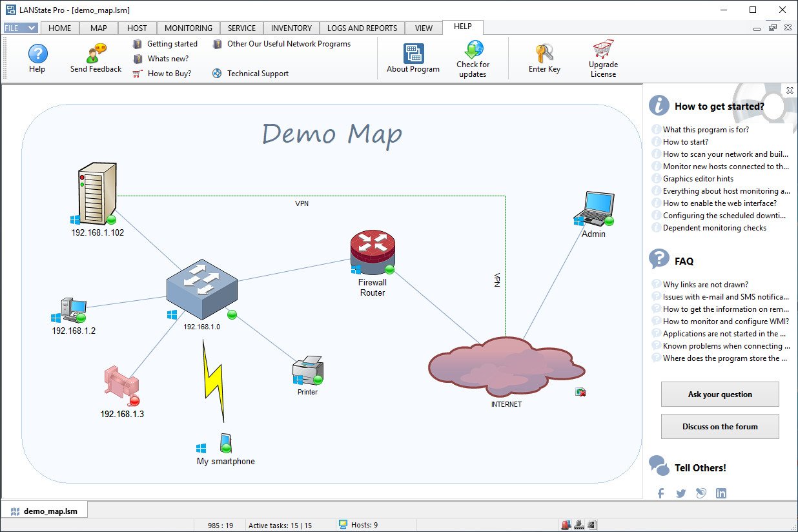This screenshot has height=532, width=798.
Task: Open the About Program dialog
Action: point(413,54)
